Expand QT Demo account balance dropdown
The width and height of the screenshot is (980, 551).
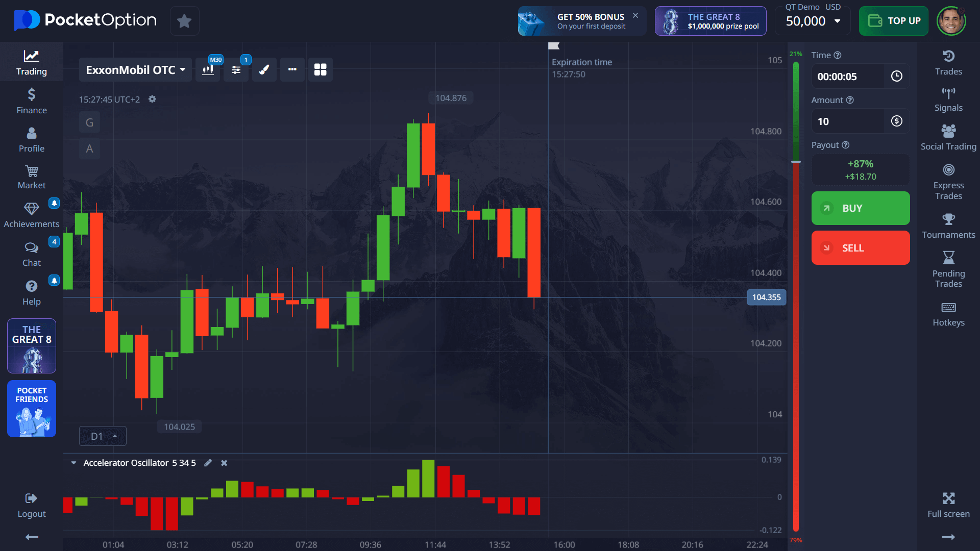pyautogui.click(x=813, y=21)
